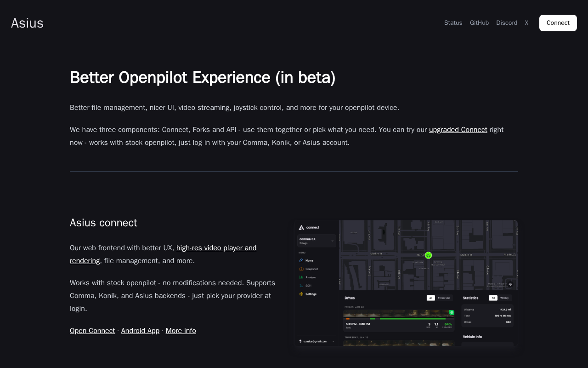This screenshot has height=368, width=588.
Task: Open the Status page from top navigation
Action: click(x=453, y=23)
